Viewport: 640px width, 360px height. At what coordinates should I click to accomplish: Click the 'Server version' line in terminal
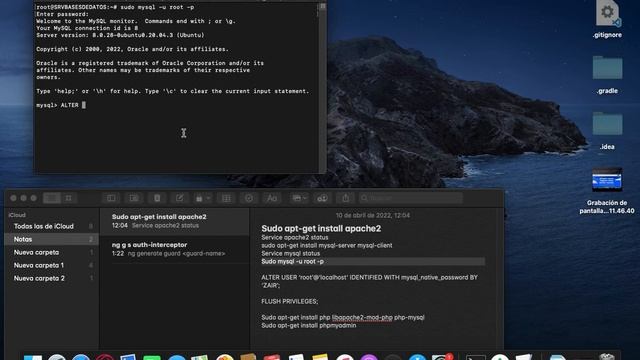coord(120,35)
